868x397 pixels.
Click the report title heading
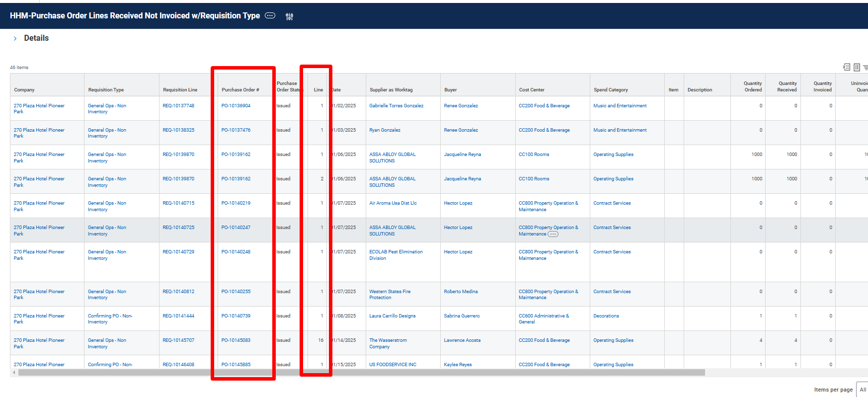pyautogui.click(x=135, y=16)
